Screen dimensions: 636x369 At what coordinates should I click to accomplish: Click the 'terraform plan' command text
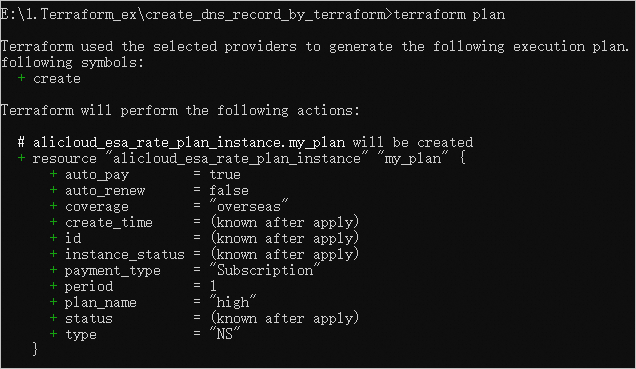[449, 15]
